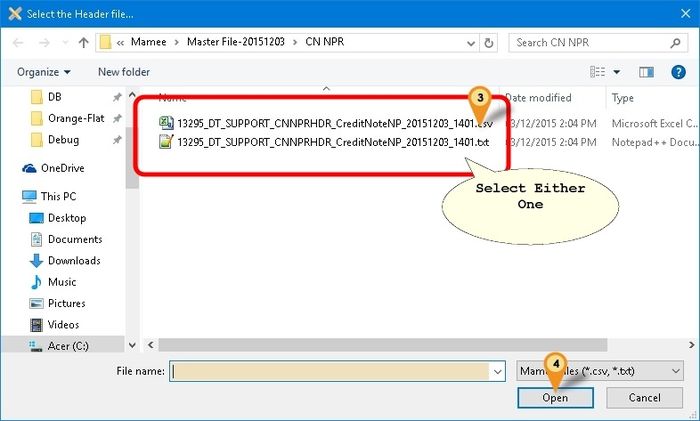Click the New folder button
Viewport: 700px width, 421px height.
click(124, 72)
